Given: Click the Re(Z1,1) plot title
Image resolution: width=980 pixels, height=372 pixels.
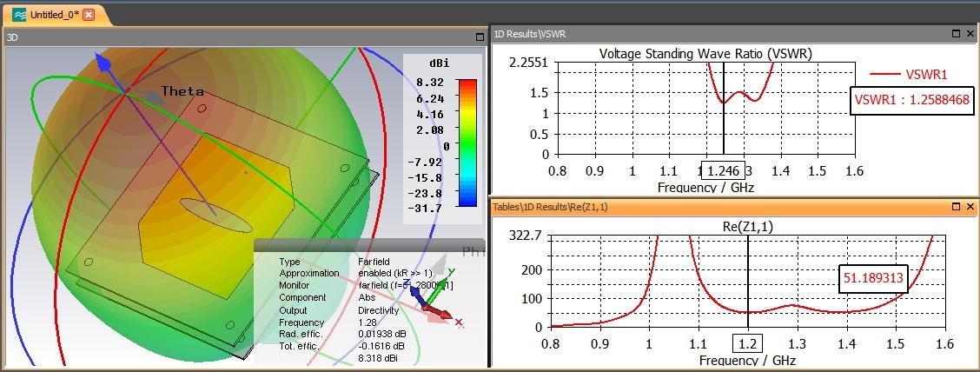Looking at the screenshot, I should (x=747, y=228).
